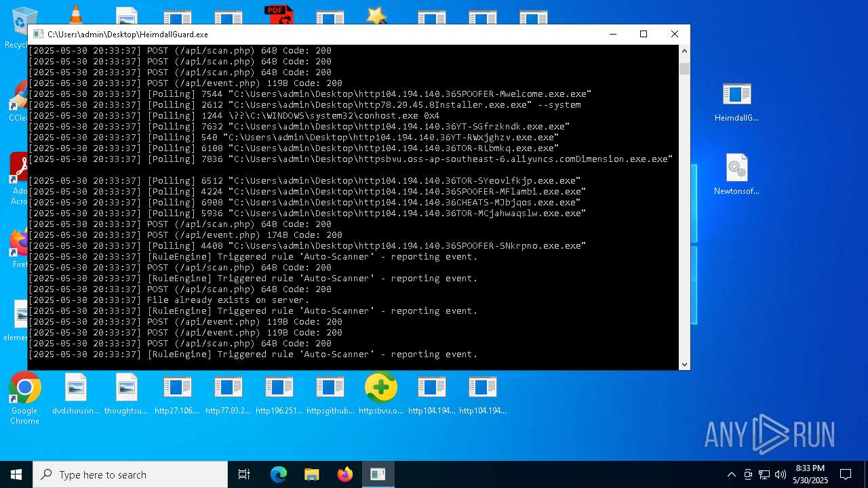Open the thoughtsu... image file
868x488 pixels.
126,394
